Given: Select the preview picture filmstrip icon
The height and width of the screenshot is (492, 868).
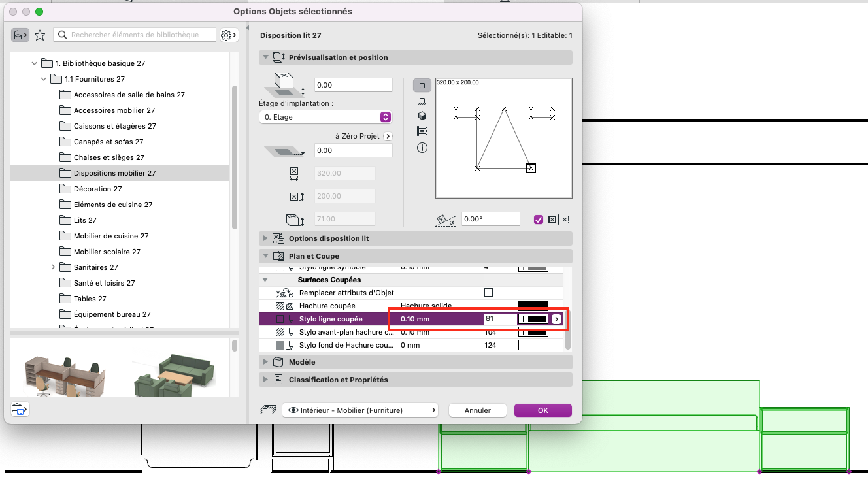Looking at the screenshot, I should (422, 131).
